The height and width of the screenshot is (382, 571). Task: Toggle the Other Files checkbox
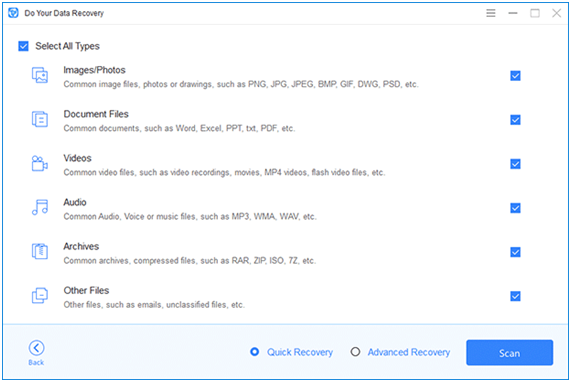click(515, 296)
